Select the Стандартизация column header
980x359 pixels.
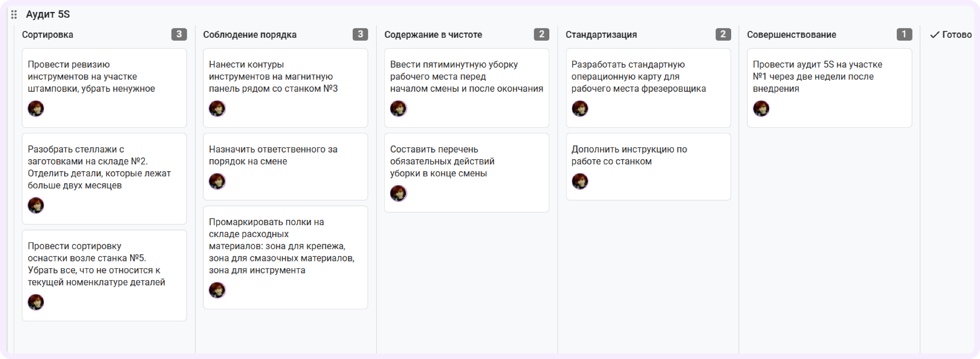[x=601, y=34]
